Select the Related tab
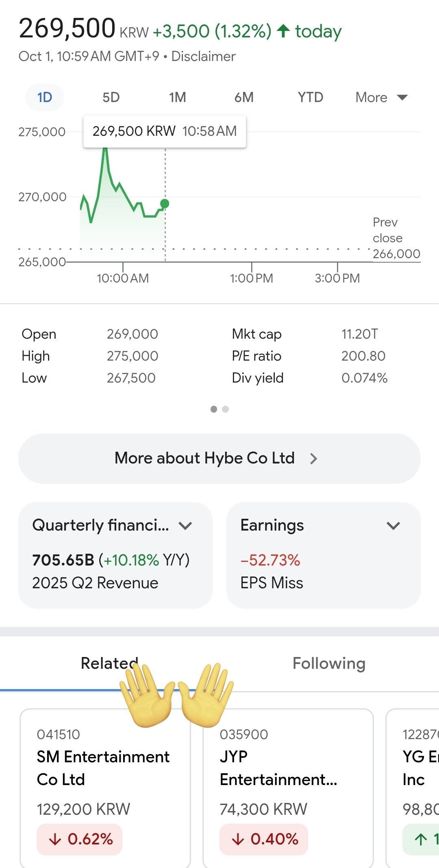The width and height of the screenshot is (439, 868). coord(109,664)
